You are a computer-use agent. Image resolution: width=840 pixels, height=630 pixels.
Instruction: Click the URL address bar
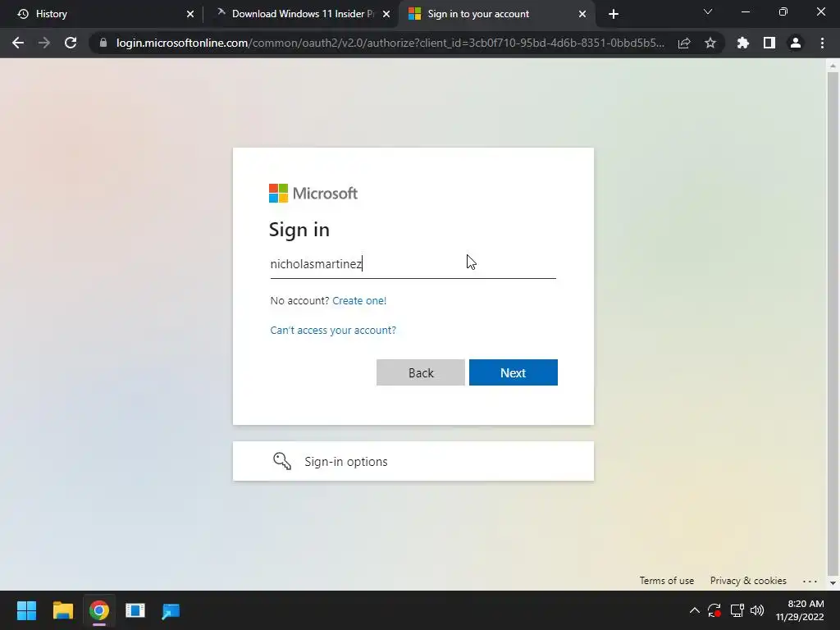[x=390, y=43]
